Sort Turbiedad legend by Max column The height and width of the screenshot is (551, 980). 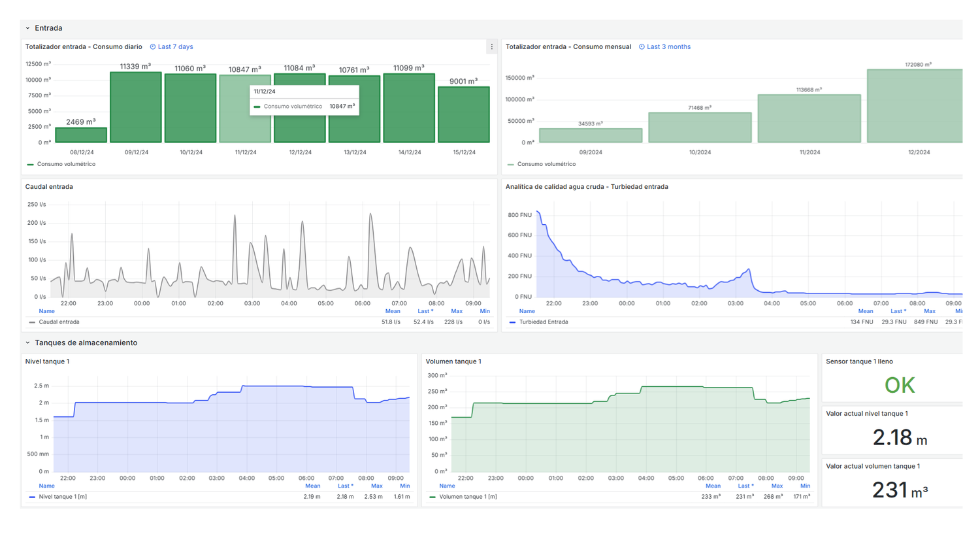point(930,311)
